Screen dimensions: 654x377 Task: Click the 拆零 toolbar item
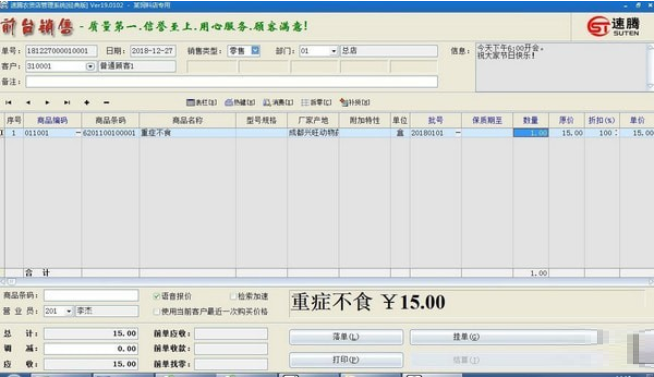316,103
